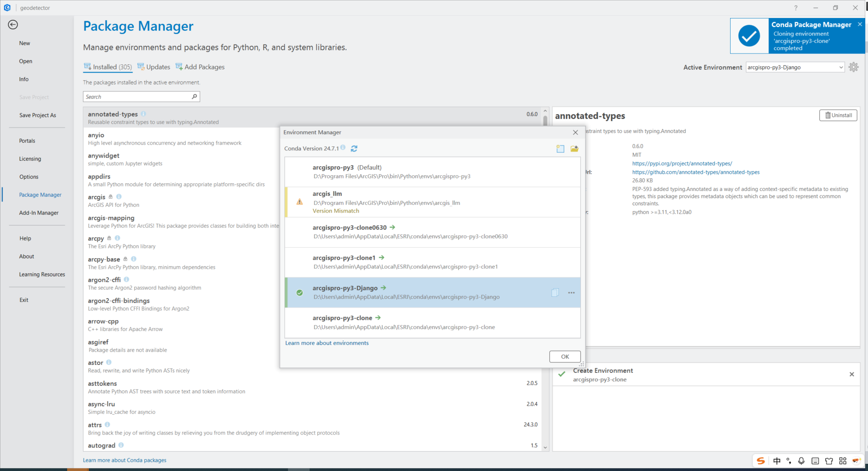Screen dimensions: 868x471
Task: Click the package list scrollbar down arrow
Action: pos(545,447)
